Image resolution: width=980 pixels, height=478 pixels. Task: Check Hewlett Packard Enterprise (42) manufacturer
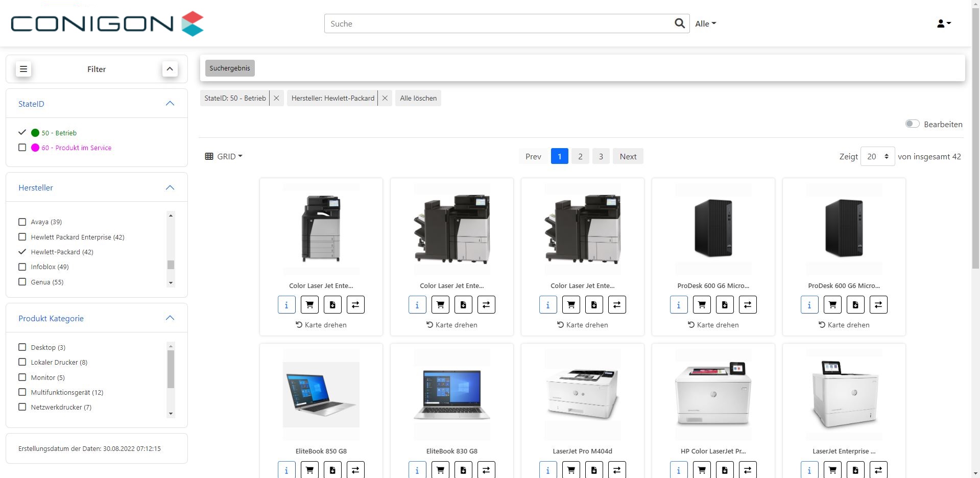tap(22, 237)
